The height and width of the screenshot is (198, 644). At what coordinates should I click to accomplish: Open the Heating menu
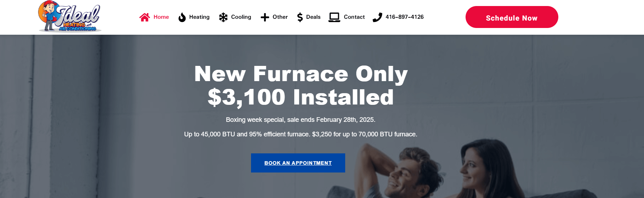(199, 17)
